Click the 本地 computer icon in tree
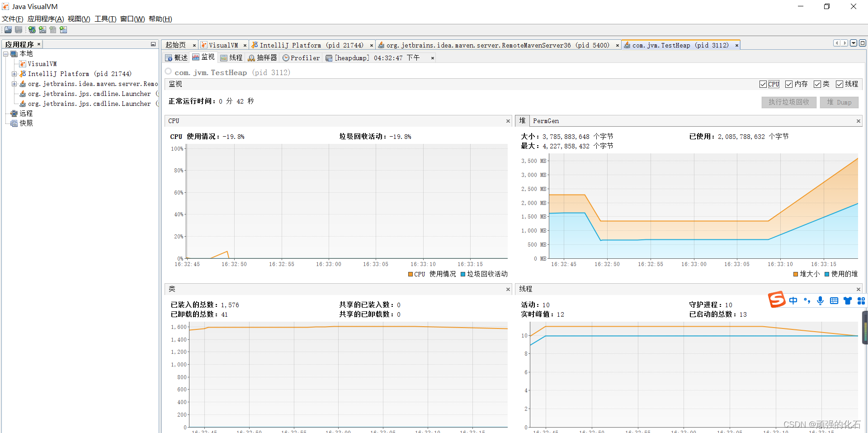The image size is (868, 433). click(x=14, y=54)
